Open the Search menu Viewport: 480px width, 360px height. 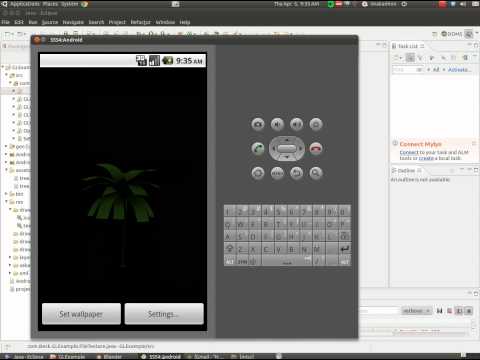(x=96, y=22)
